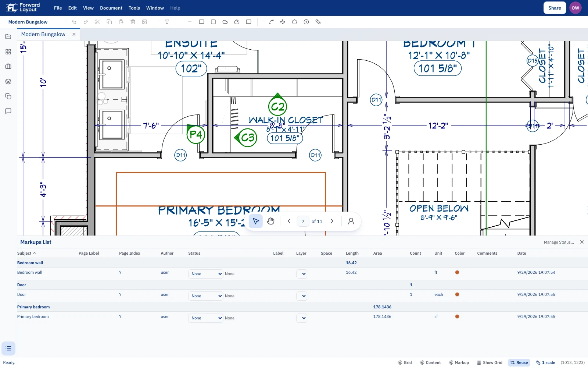
Task: Open Status dropdown for Primary bedroom row
Action: coord(206,318)
